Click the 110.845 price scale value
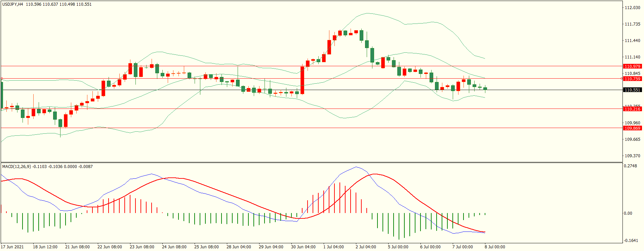644x251 pixels. pos(632,74)
